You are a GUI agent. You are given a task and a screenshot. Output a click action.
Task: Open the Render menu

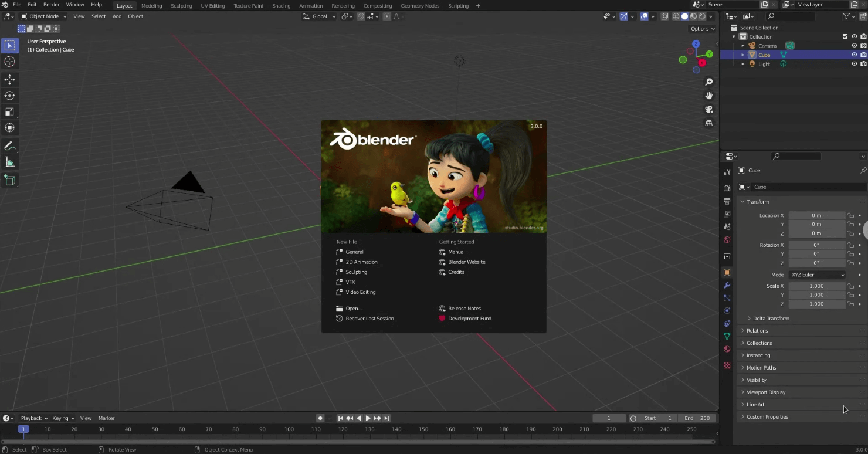pos(52,5)
